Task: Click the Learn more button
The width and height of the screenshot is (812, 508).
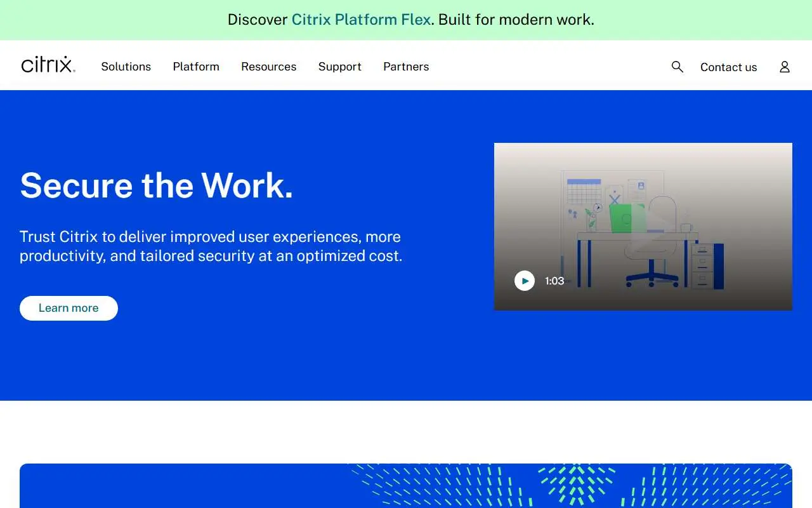Action: [69, 308]
